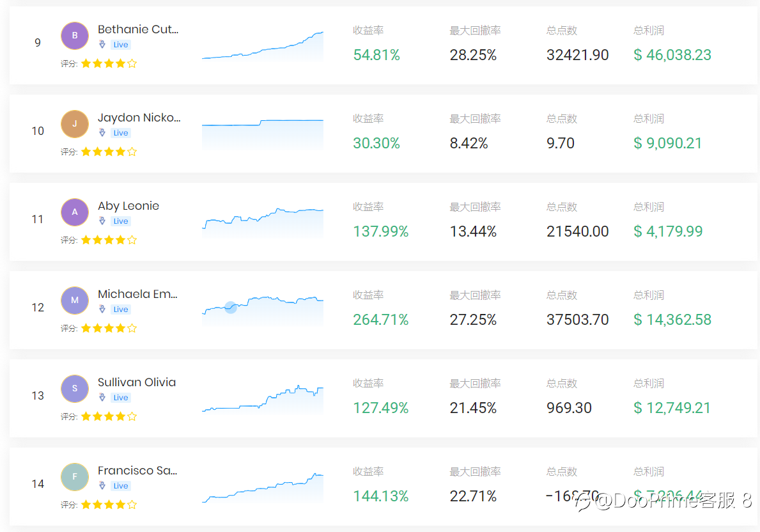This screenshot has width=760, height=532.
Task: Open trader name Michaela Em... link
Action: pos(137,294)
